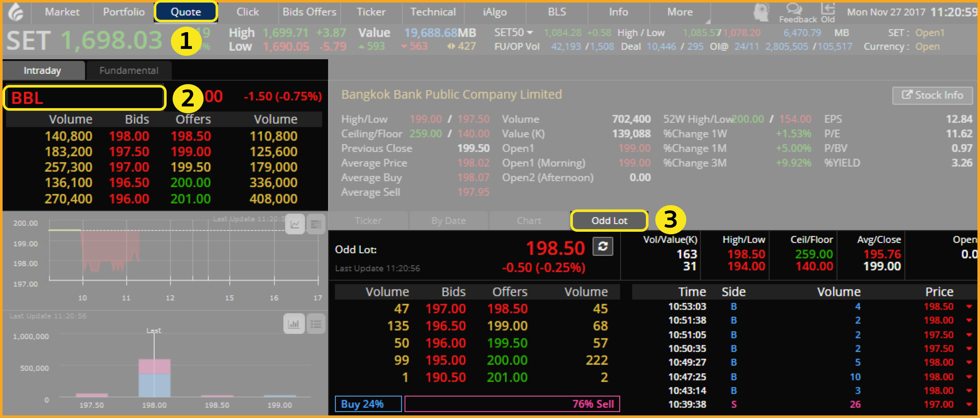Click the date Mon Nov 27 2017
This screenshot has width=980, height=418.
point(886,12)
